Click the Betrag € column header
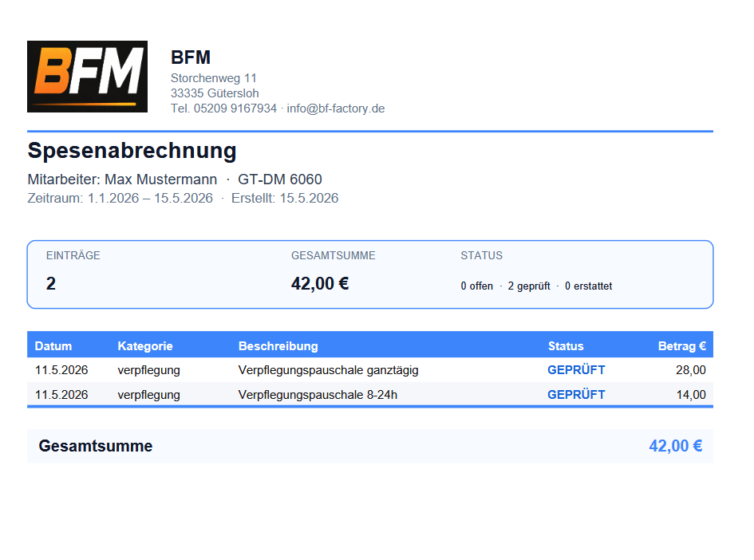 pos(682,346)
